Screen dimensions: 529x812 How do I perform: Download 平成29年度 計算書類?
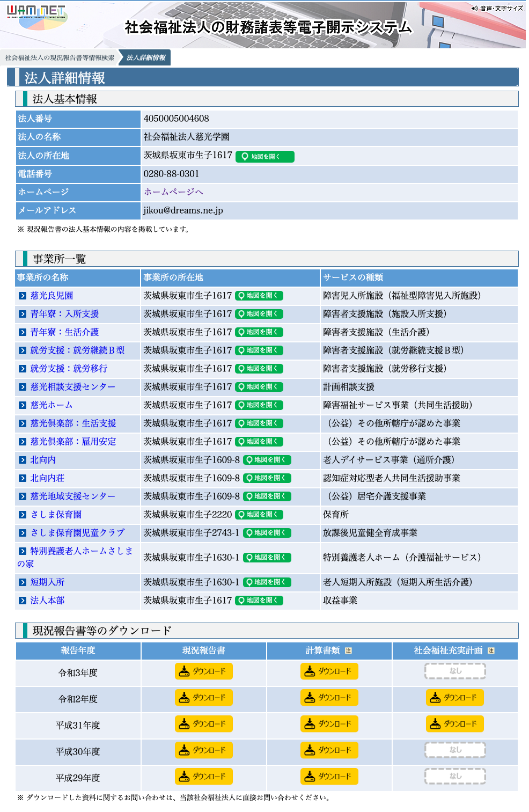click(329, 777)
